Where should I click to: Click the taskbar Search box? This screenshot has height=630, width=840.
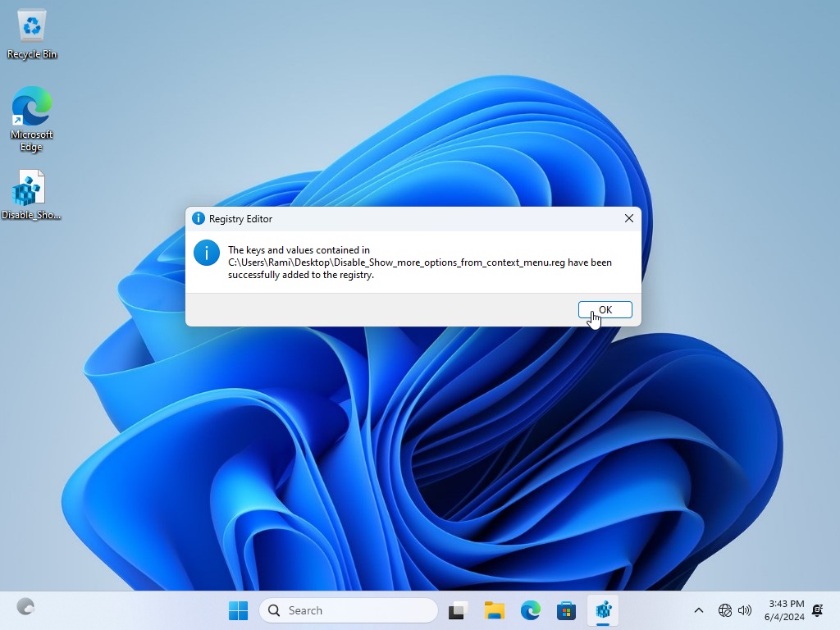click(x=349, y=610)
